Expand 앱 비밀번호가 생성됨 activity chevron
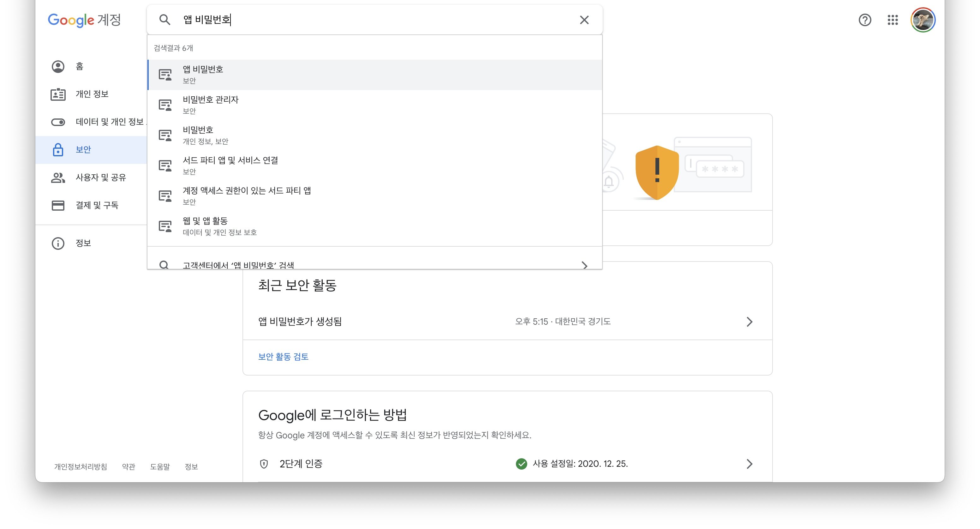The width and height of the screenshot is (980, 529). tap(749, 322)
